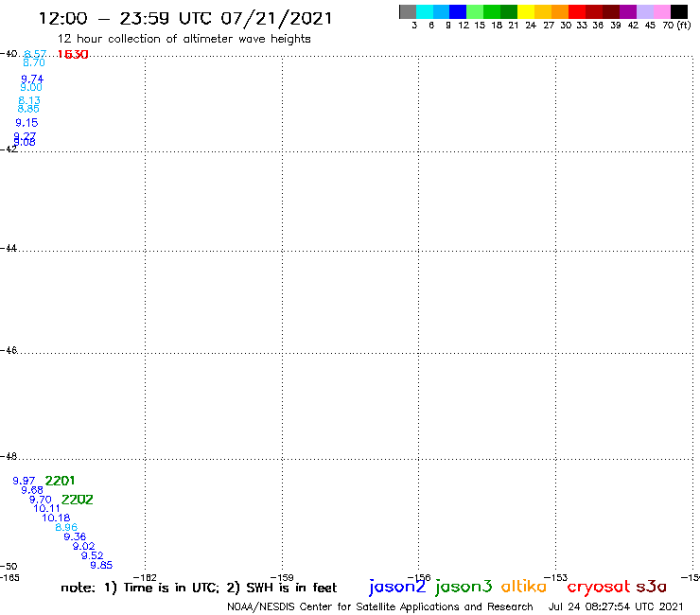Click the -44 latitude axis label
The width and height of the screenshot is (700, 615).
click(9, 248)
